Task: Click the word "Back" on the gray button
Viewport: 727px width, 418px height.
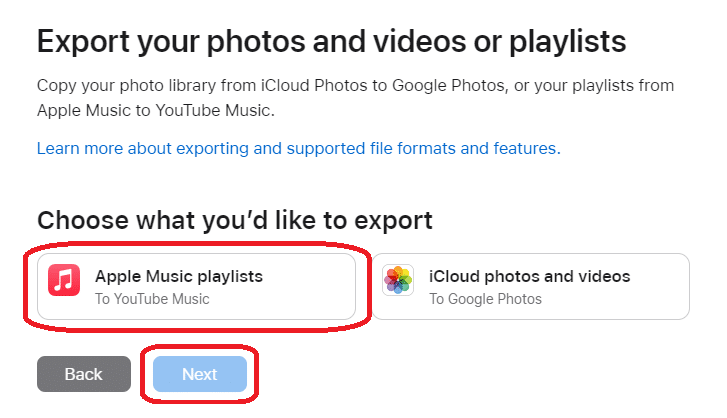Action: click(84, 374)
